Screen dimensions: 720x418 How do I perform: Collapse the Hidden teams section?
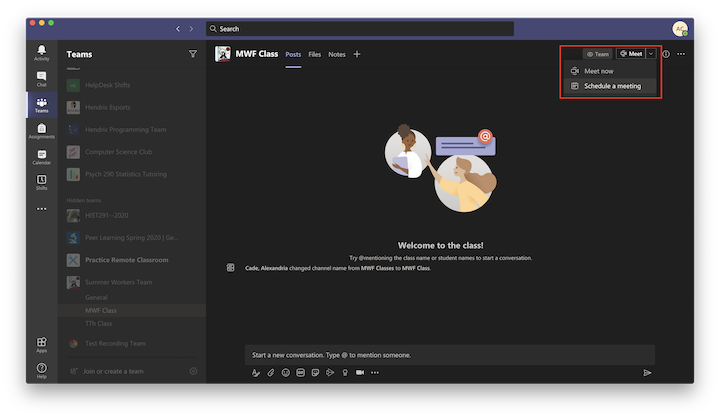(x=84, y=200)
